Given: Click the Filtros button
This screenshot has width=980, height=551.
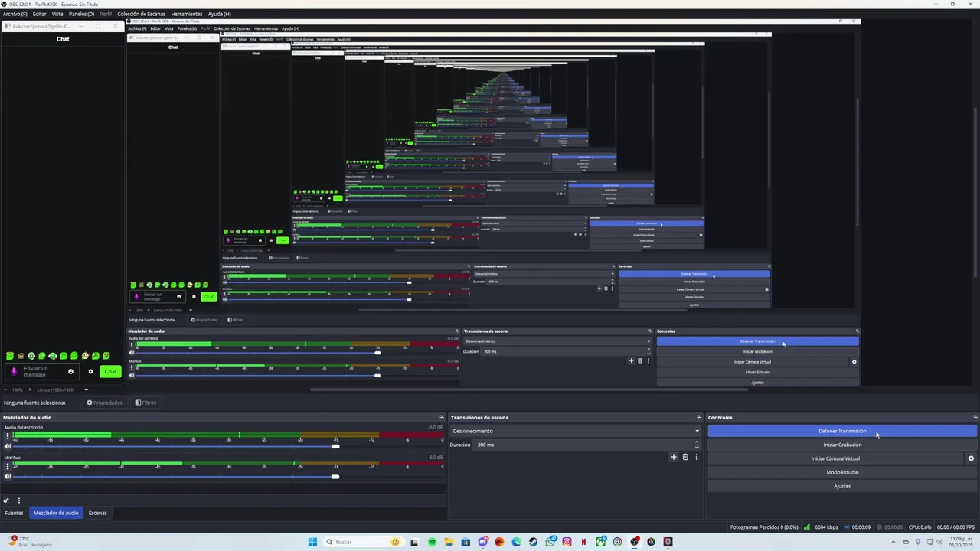Looking at the screenshot, I should click(x=145, y=403).
